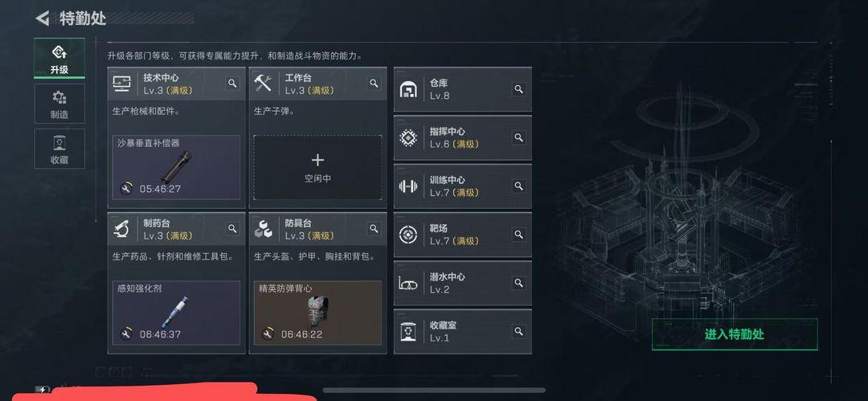868x401 pixels.
Task: Click the home indicator bar at bottom
Action: coord(434,390)
